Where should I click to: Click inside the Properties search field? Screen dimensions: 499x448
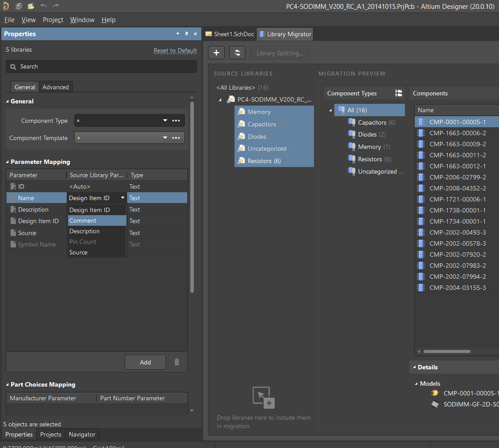[101, 66]
